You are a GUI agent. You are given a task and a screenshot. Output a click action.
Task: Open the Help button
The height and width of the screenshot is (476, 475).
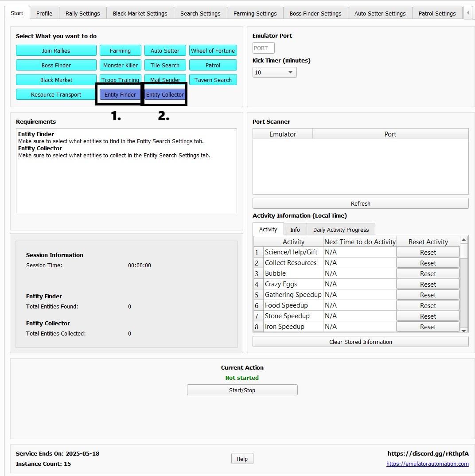coord(242,459)
